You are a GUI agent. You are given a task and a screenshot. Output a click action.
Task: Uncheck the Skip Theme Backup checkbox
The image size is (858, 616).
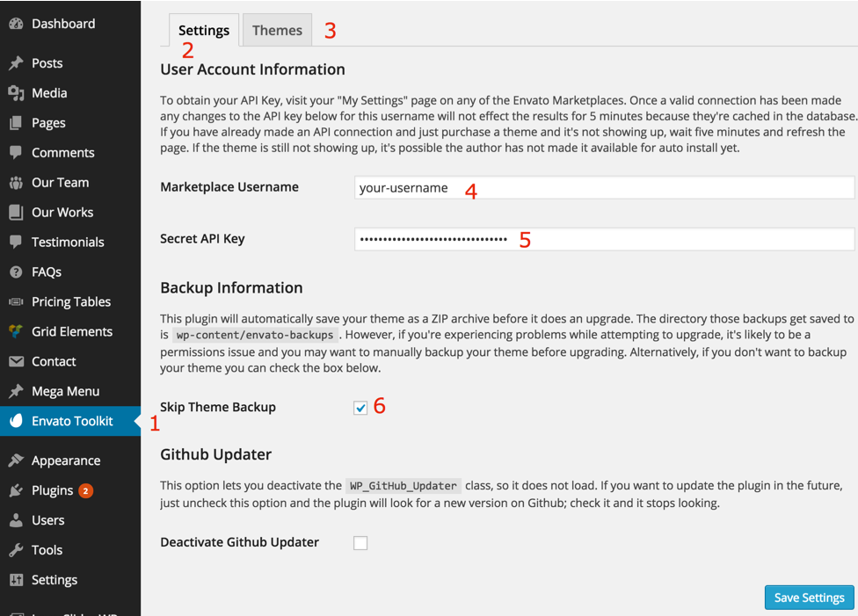360,408
